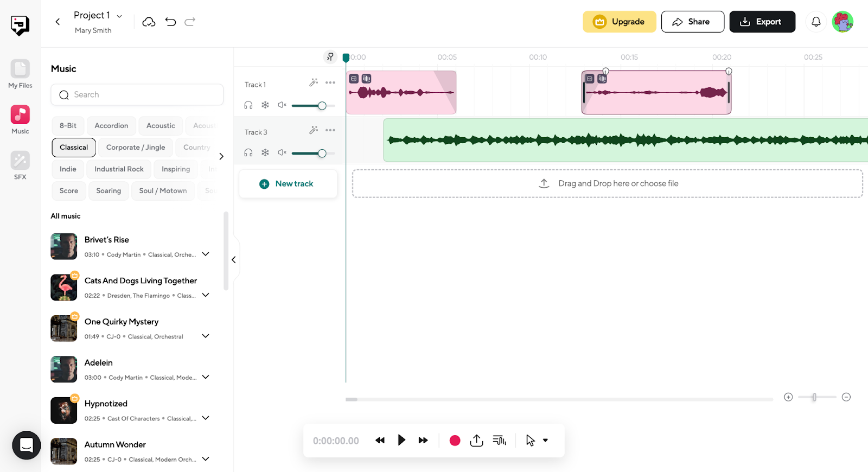Toggle Track 3 headphones solo
868x472 pixels.
tap(248, 153)
